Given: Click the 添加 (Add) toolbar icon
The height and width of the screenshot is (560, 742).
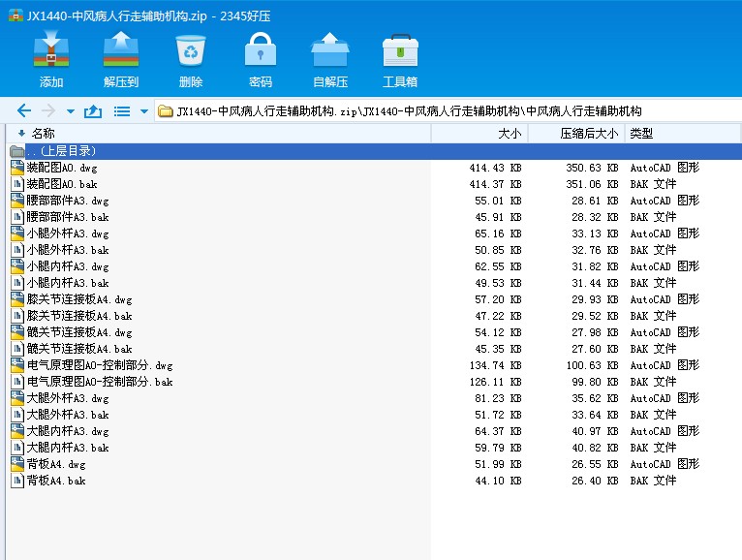Looking at the screenshot, I should pos(51,49).
